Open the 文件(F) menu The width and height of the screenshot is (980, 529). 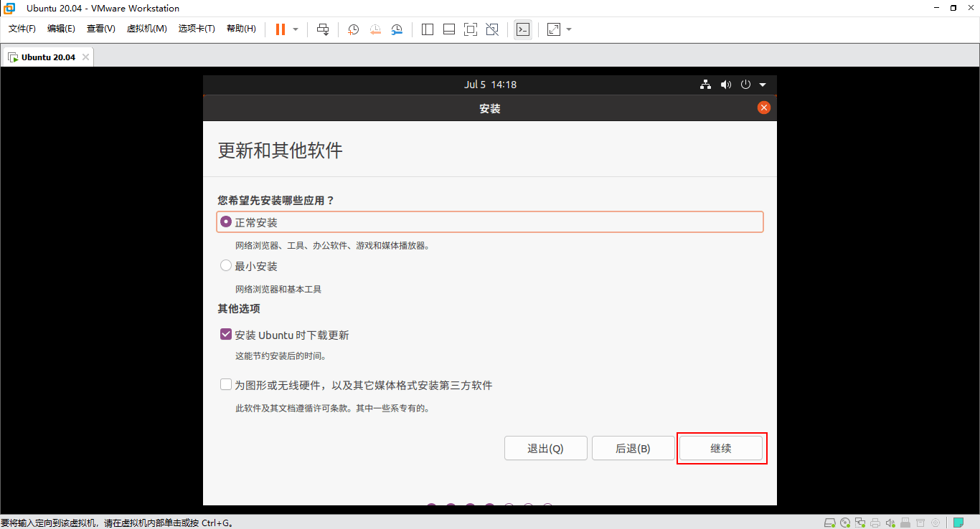click(22, 29)
